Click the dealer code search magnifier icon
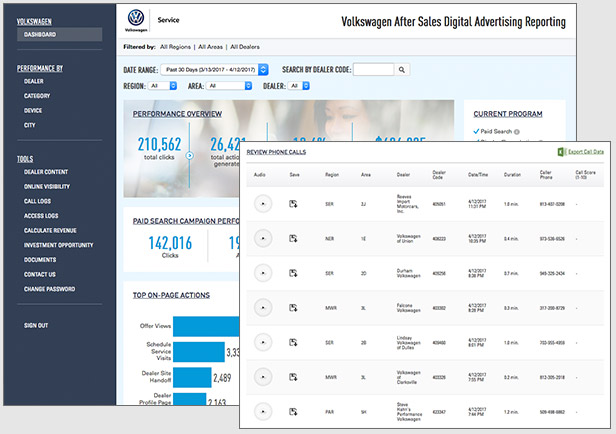Image resolution: width=616 pixels, height=434 pixels. 402,70
